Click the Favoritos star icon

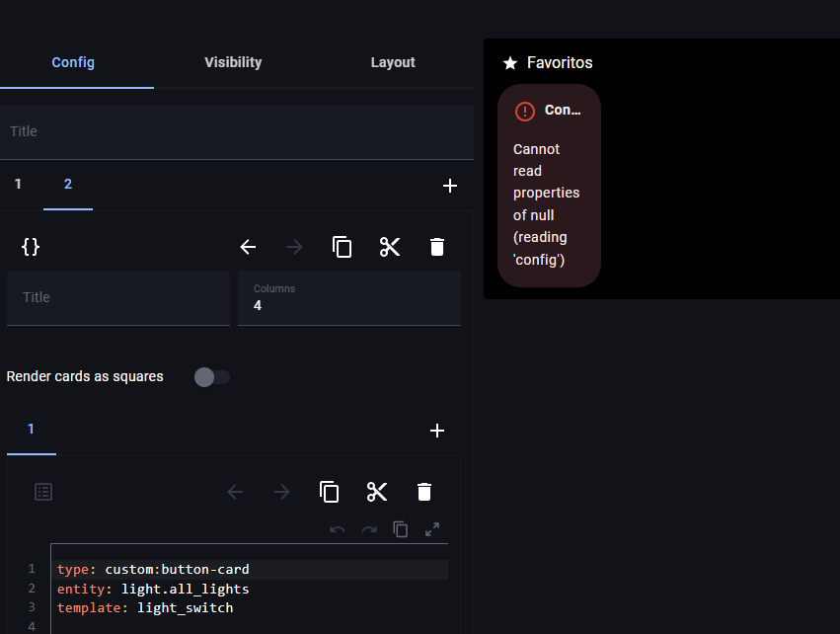coord(510,63)
